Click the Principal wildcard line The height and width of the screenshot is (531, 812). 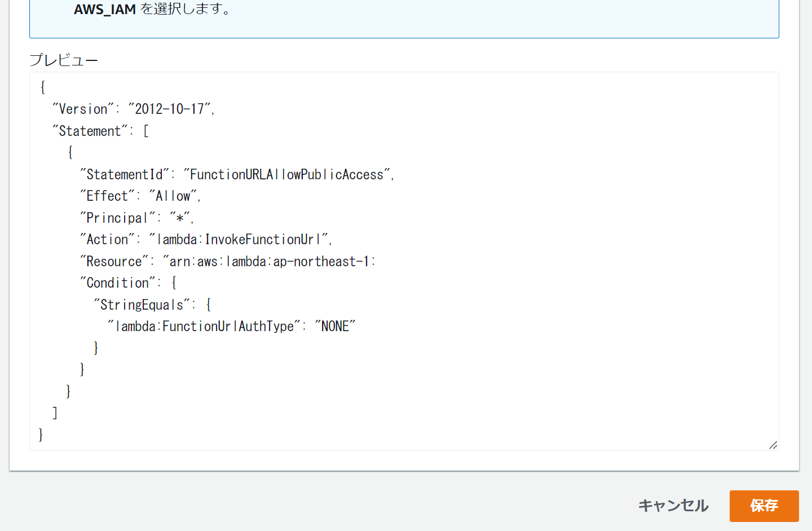pyautogui.click(x=135, y=217)
